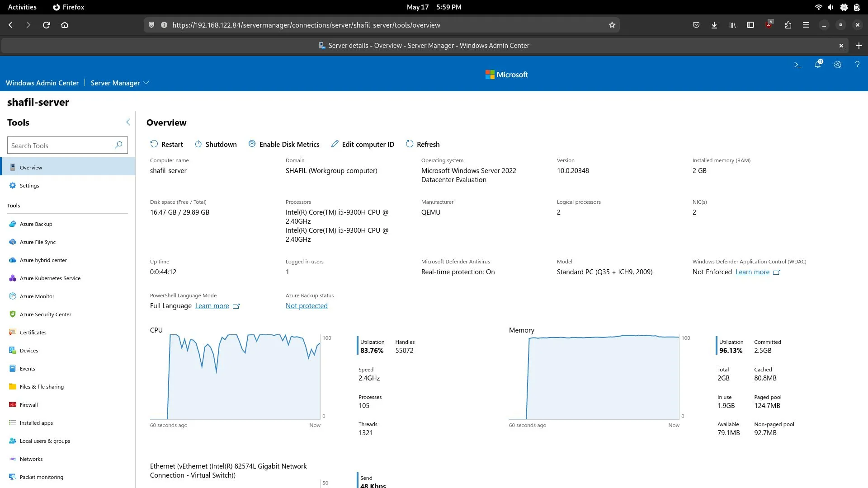This screenshot has width=868, height=488.
Task: Open Windows Admin Center settings gear
Action: [x=837, y=65]
